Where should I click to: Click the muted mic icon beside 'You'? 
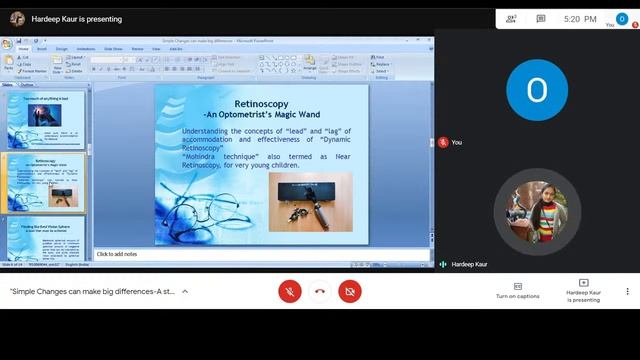click(443, 142)
